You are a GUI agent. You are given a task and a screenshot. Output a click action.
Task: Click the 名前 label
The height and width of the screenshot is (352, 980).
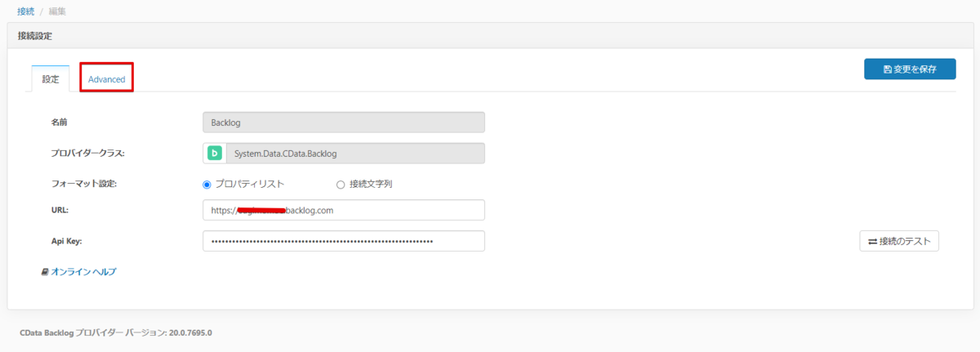(x=60, y=123)
